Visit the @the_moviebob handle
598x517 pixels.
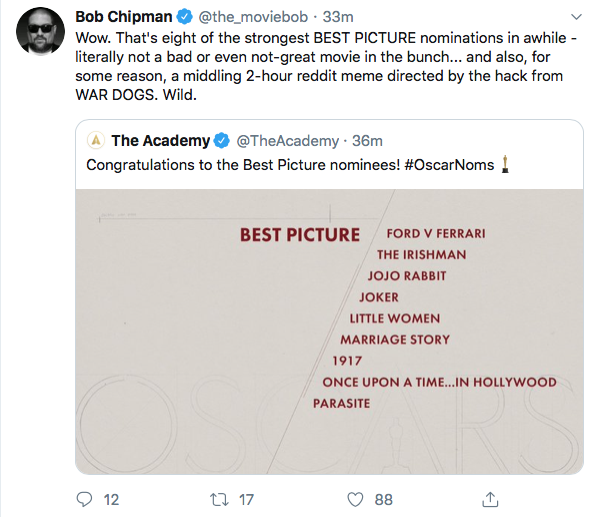coord(253,17)
